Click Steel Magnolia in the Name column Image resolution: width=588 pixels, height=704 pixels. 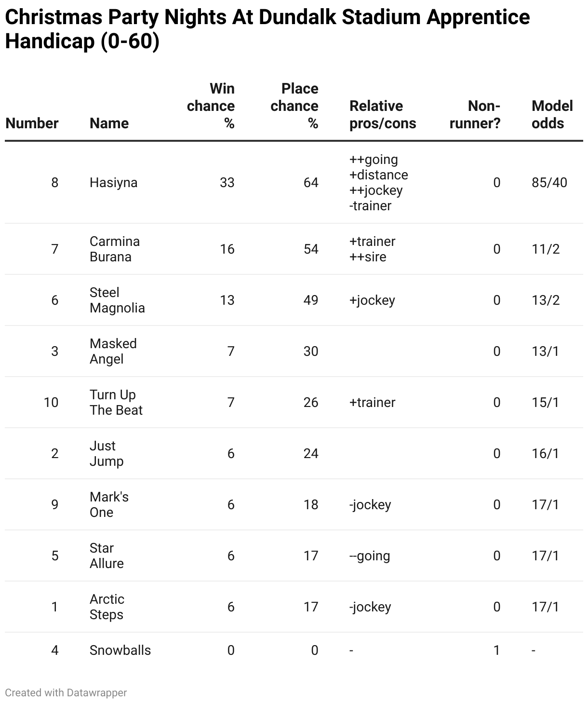[117, 300]
